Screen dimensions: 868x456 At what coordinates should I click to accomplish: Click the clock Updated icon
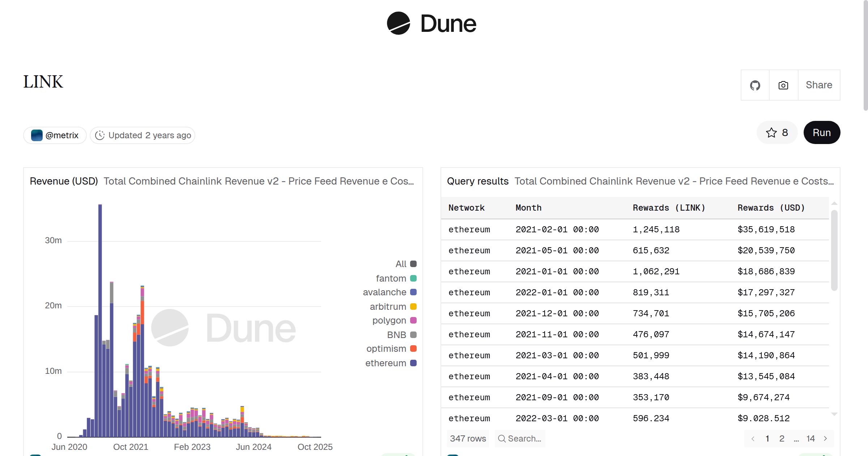tap(100, 135)
